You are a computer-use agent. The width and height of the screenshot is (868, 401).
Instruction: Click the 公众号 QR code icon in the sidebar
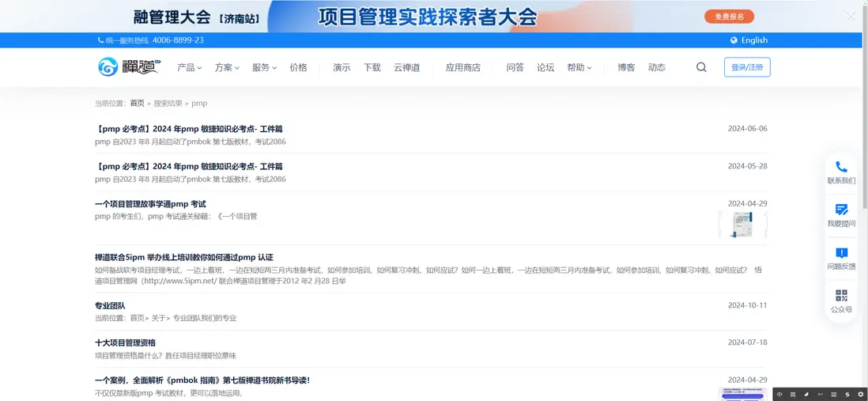click(841, 296)
